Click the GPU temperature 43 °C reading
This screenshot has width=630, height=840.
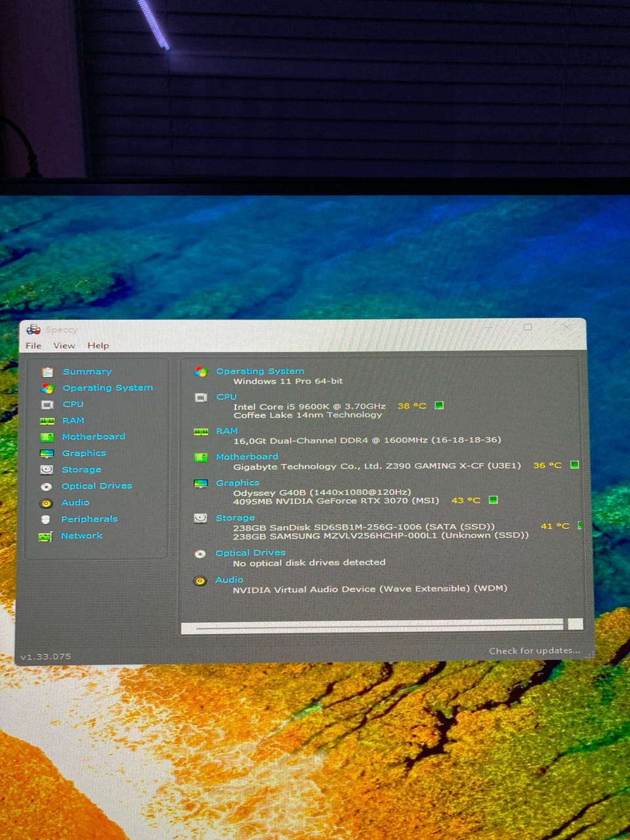(466, 501)
